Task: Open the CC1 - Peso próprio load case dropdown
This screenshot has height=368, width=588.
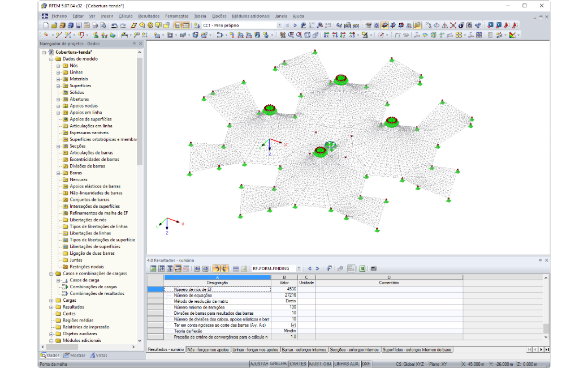Action: (x=279, y=25)
